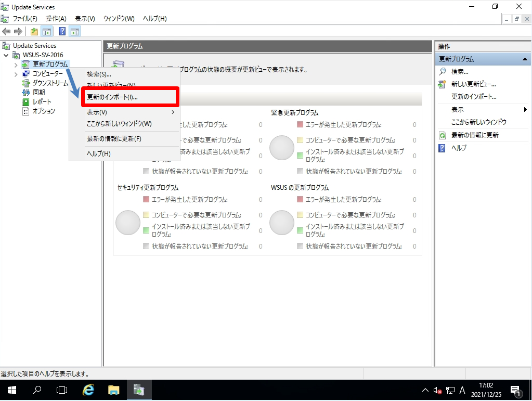Expand the コンピューター tree node chevron

pos(16,74)
